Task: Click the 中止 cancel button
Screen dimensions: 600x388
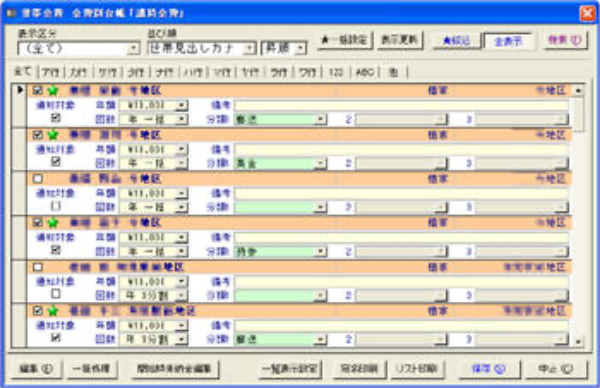Action: [x=556, y=369]
